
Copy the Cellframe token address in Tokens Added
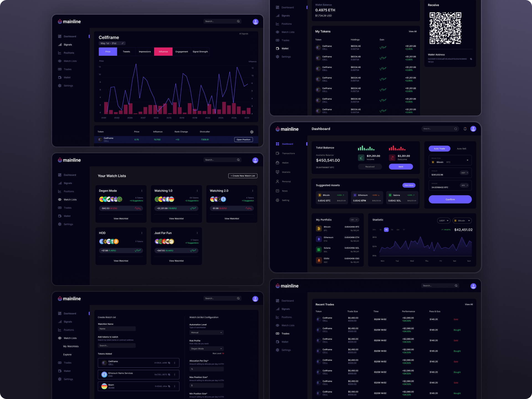pos(169,363)
